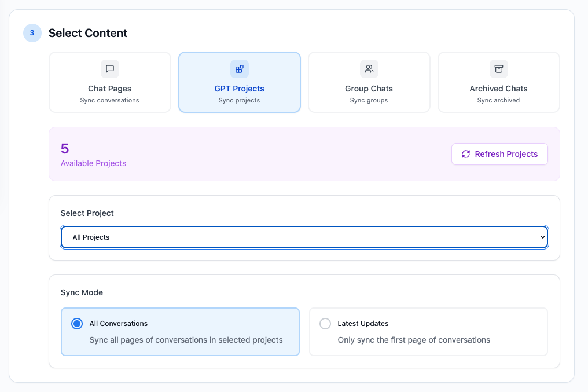Click the Sync Mode heading
Screen dimensions: 588x392
click(82, 292)
